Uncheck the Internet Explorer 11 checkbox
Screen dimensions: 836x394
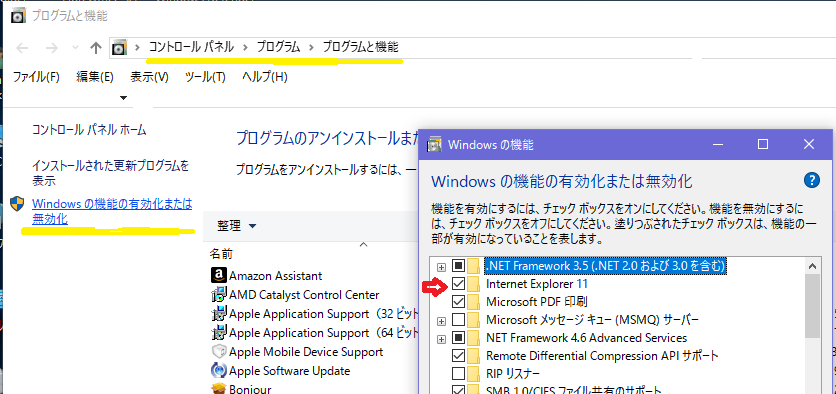(459, 284)
